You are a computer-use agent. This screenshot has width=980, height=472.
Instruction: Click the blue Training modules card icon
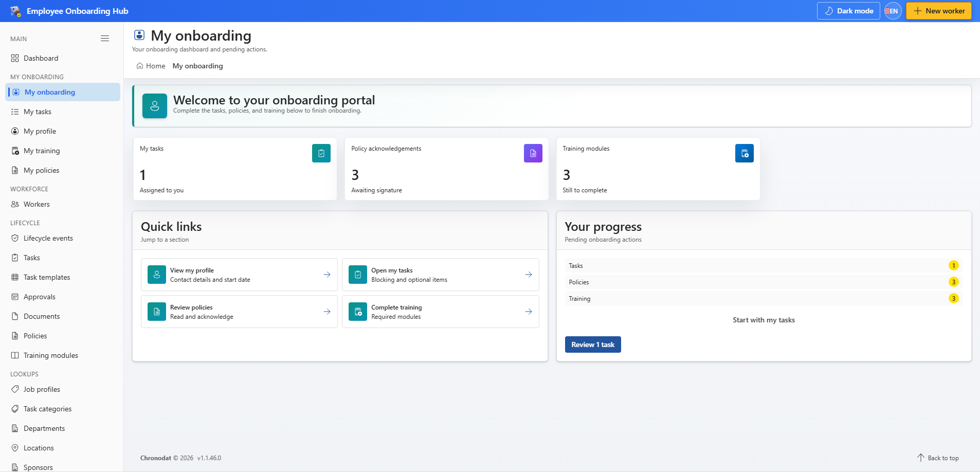tap(745, 153)
